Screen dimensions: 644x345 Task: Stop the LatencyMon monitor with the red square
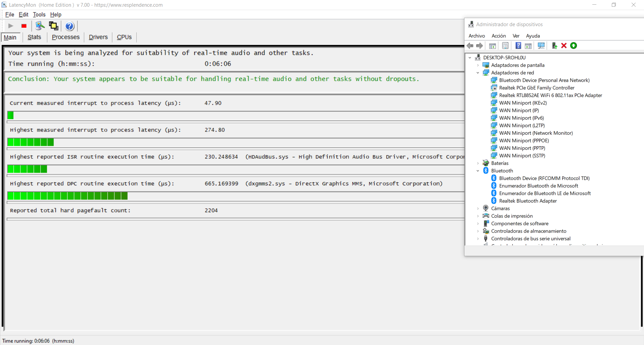[24, 26]
